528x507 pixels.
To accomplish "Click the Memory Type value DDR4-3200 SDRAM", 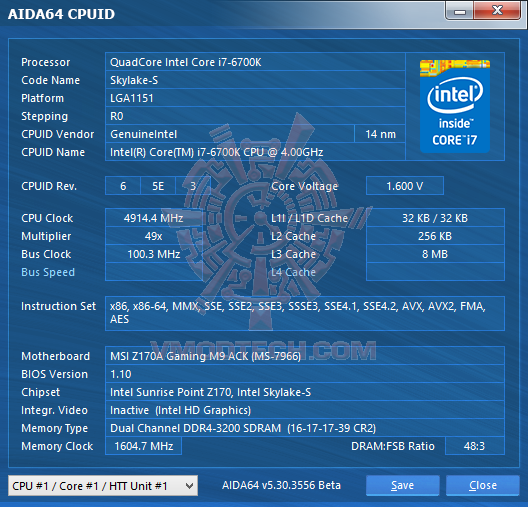I will 305,428.
